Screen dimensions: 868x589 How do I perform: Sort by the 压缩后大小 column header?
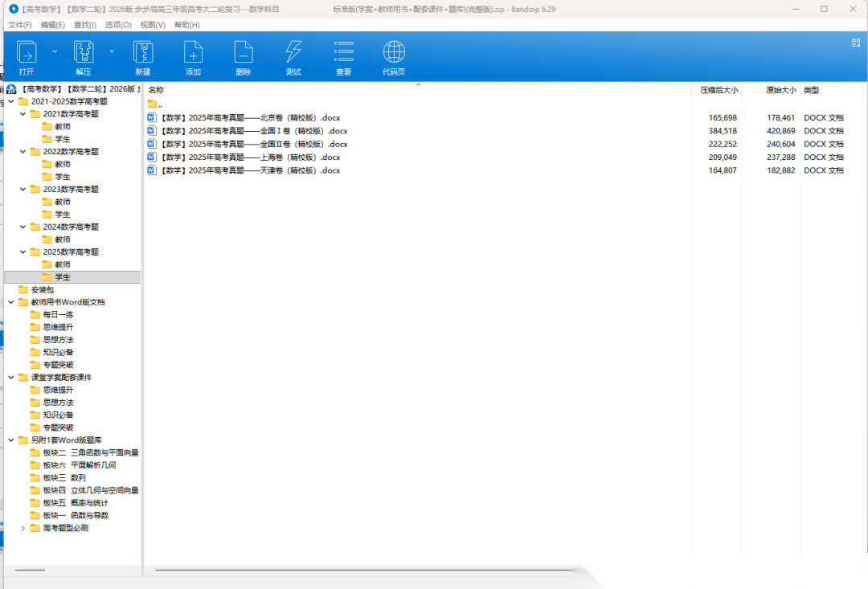(x=719, y=90)
